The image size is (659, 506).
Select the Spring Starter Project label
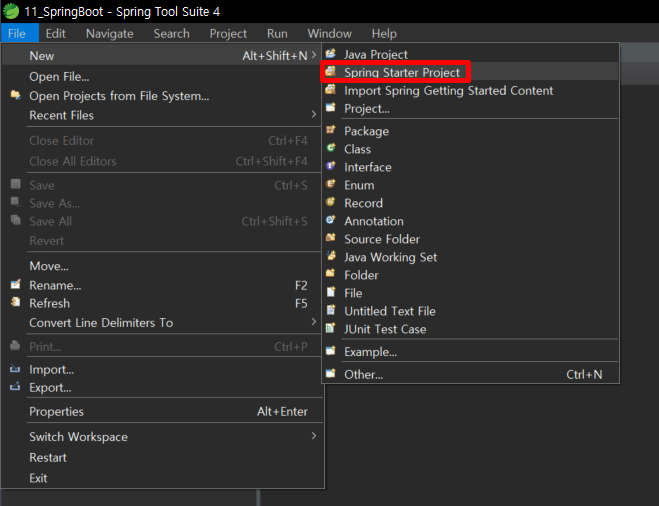pyautogui.click(x=402, y=72)
